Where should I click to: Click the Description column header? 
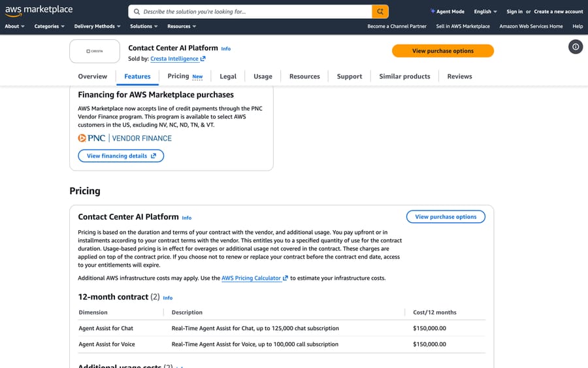click(187, 312)
